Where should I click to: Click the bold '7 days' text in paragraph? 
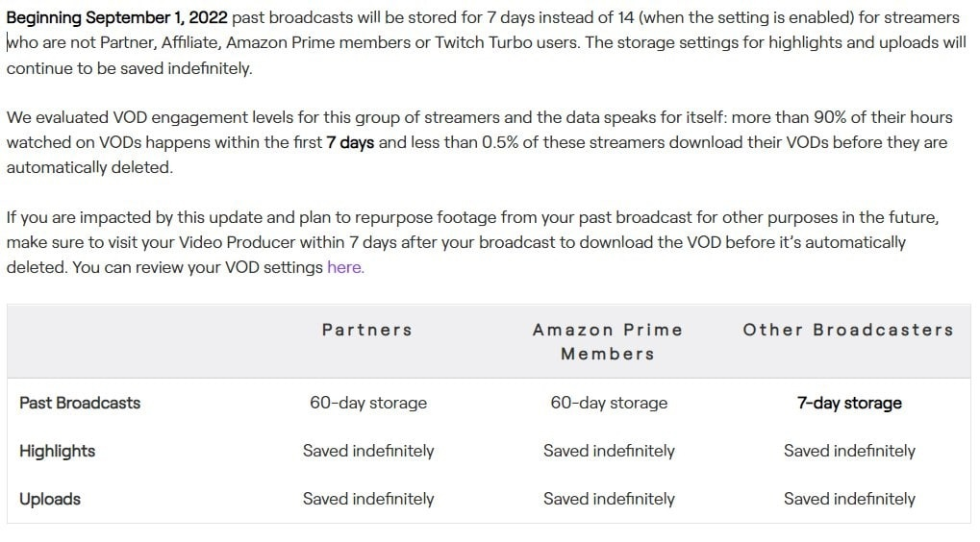pos(350,142)
